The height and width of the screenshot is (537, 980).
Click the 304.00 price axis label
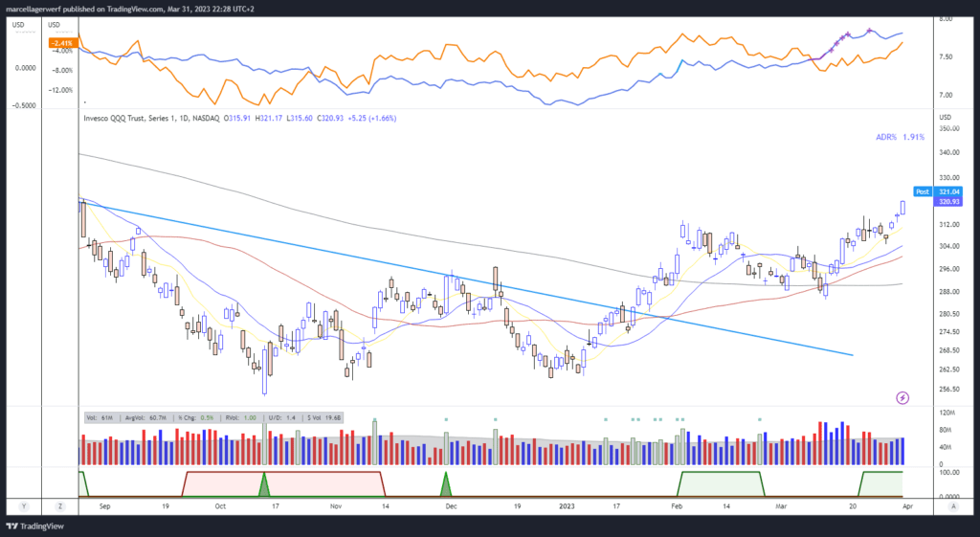pos(948,246)
